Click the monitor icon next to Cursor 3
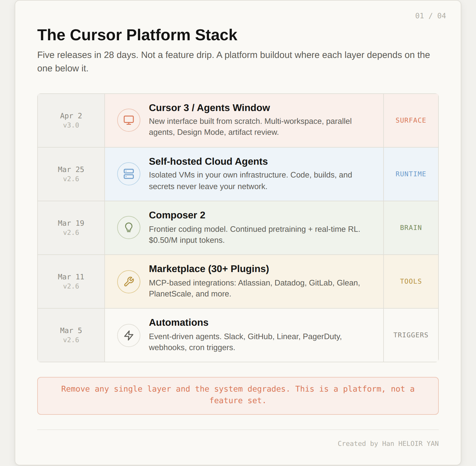This screenshot has width=476, height=466. [x=128, y=120]
